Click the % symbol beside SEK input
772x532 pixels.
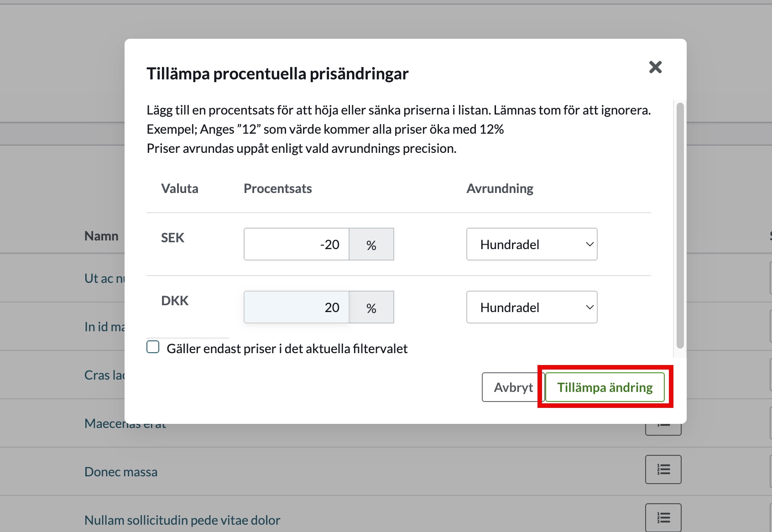(371, 245)
